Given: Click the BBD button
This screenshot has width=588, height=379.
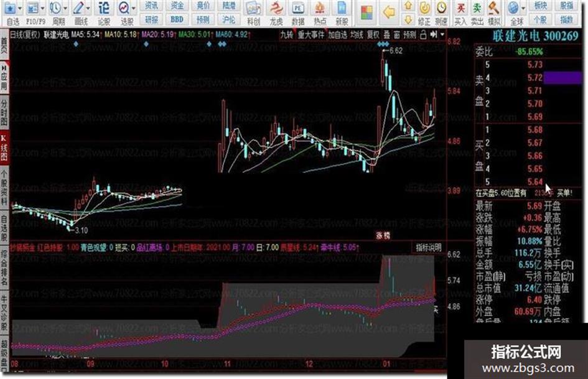Looking at the screenshot, I should [x=177, y=19].
